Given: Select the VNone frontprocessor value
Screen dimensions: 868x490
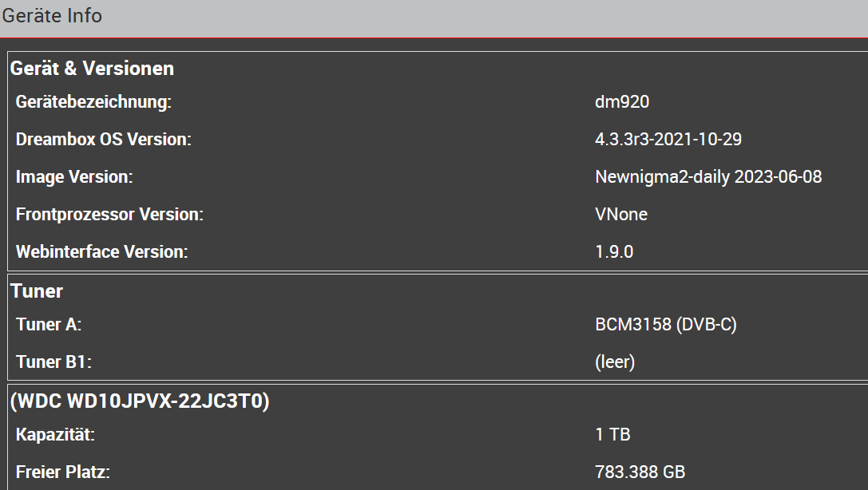Looking at the screenshot, I should (x=621, y=215).
